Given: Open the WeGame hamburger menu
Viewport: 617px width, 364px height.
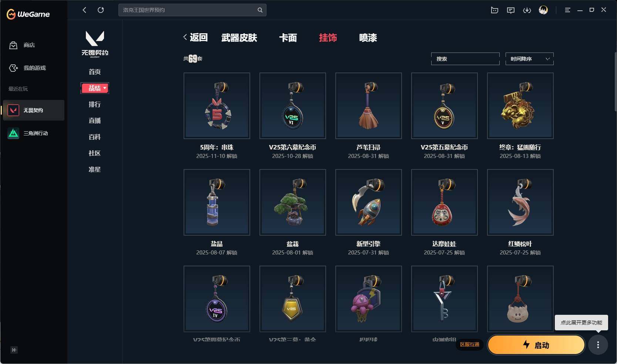Looking at the screenshot, I should point(567,10).
